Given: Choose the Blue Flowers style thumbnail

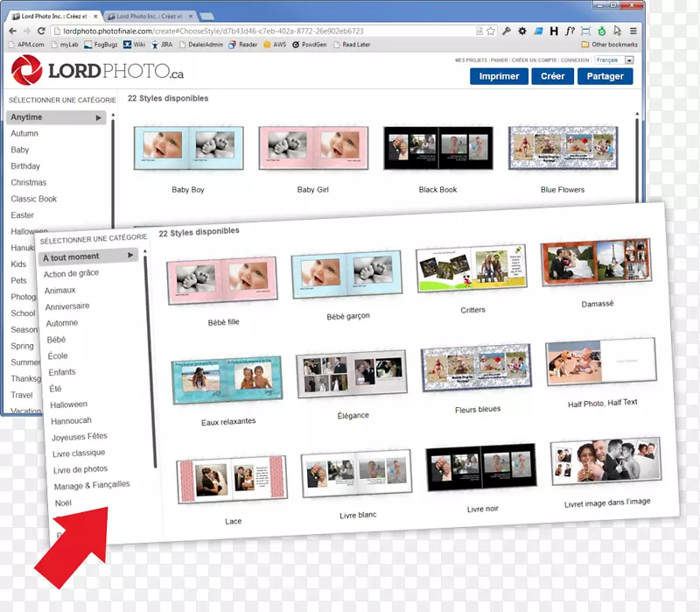Looking at the screenshot, I should tap(563, 148).
